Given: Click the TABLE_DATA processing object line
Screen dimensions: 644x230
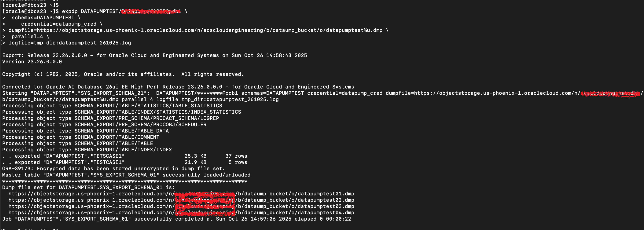Looking at the screenshot, I should click(86, 131).
